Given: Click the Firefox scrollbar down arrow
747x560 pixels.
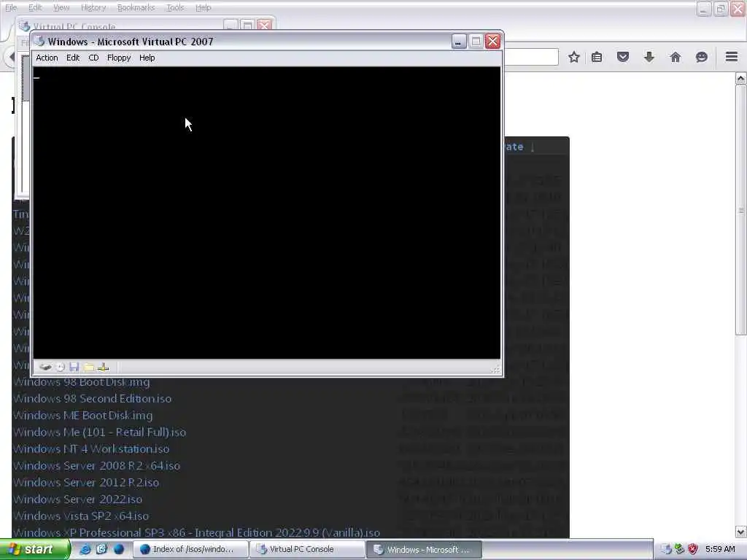Looking at the screenshot, I should tap(741, 532).
